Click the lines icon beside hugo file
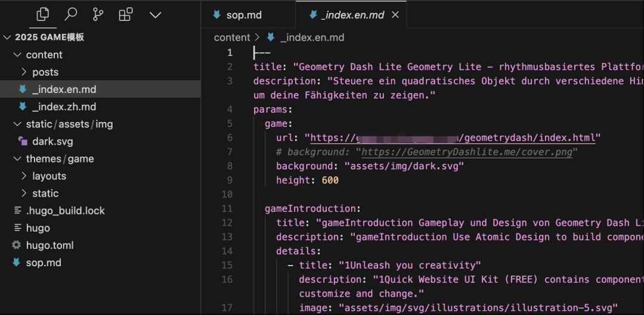This screenshot has width=644, height=315. click(18, 228)
